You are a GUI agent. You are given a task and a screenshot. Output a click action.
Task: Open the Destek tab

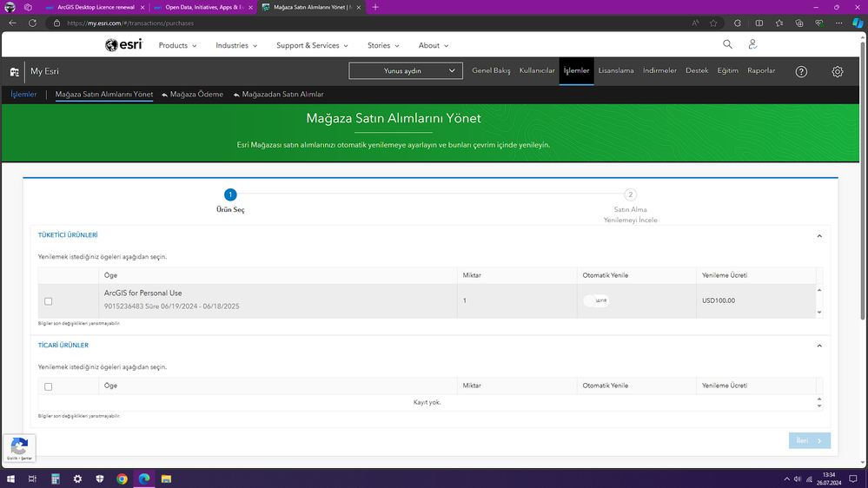coord(697,71)
